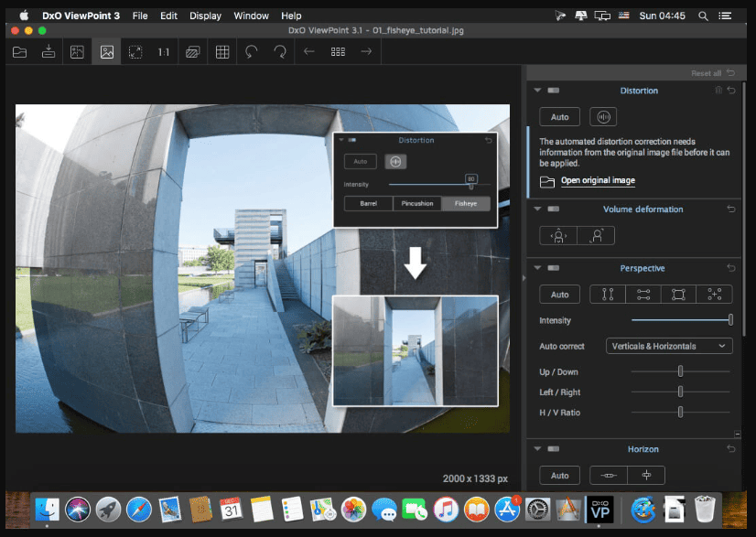Screen dimensions: 756x537
Task: Open the image browser grid icon
Action: pyautogui.click(x=338, y=51)
